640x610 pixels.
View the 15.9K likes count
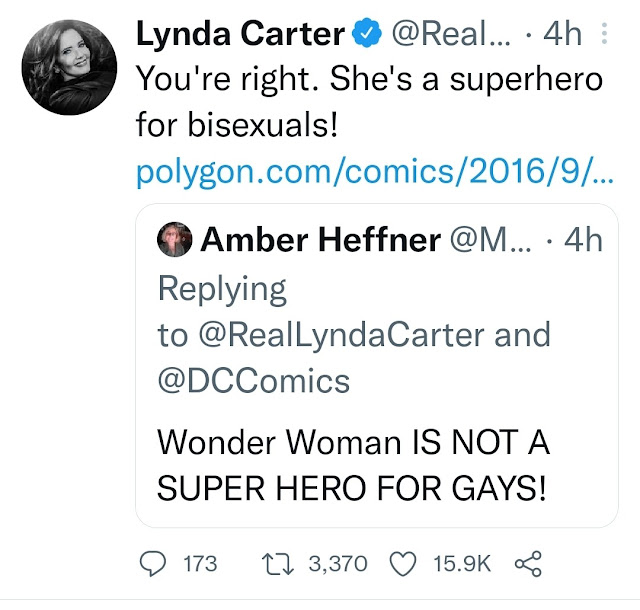(x=462, y=564)
